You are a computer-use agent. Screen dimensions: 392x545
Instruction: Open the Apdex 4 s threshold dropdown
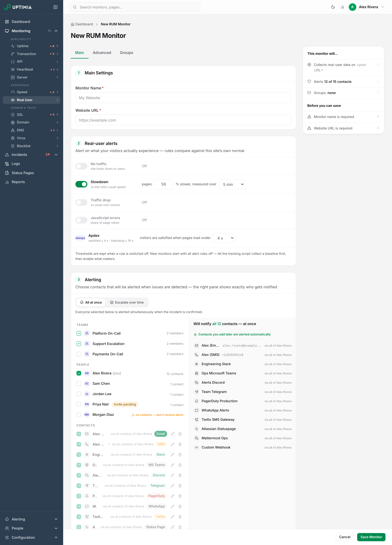(224, 238)
